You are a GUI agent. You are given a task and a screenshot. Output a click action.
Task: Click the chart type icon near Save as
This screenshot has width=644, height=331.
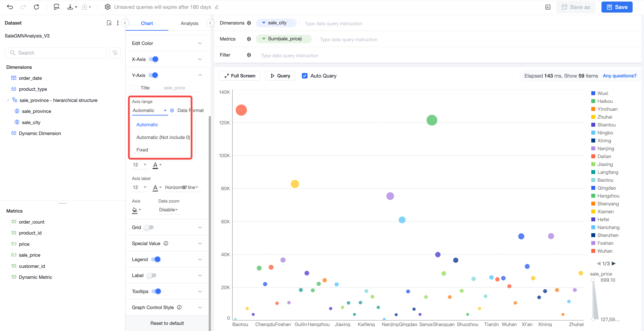click(x=548, y=7)
